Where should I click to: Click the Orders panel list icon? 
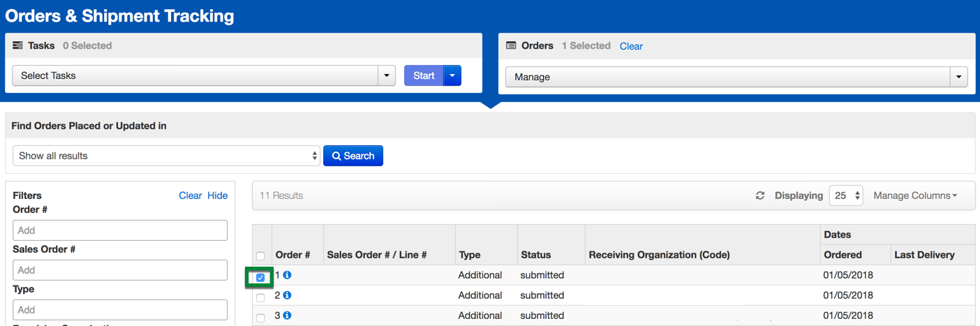(x=511, y=46)
